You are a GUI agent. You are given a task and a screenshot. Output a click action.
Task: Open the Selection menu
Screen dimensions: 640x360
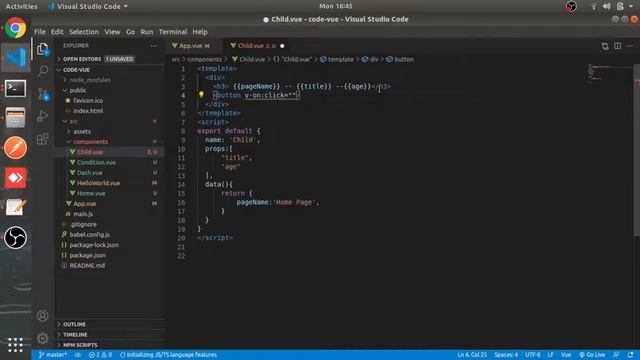tap(84, 32)
